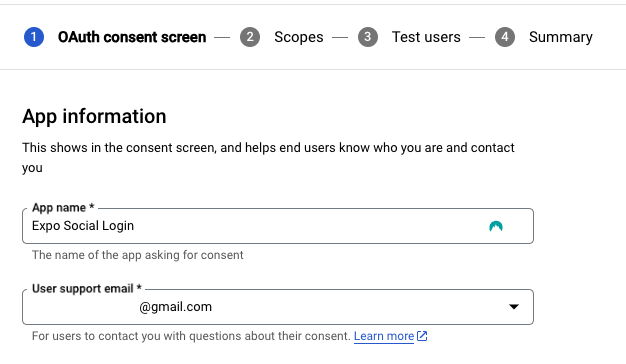Go to the Scopes step
This screenshot has height=364, width=626.
tap(299, 37)
